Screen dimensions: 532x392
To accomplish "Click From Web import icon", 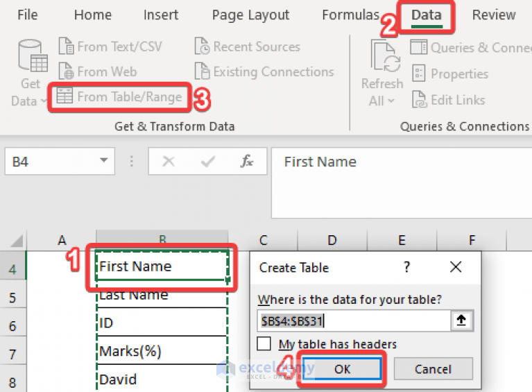I will (x=66, y=71).
